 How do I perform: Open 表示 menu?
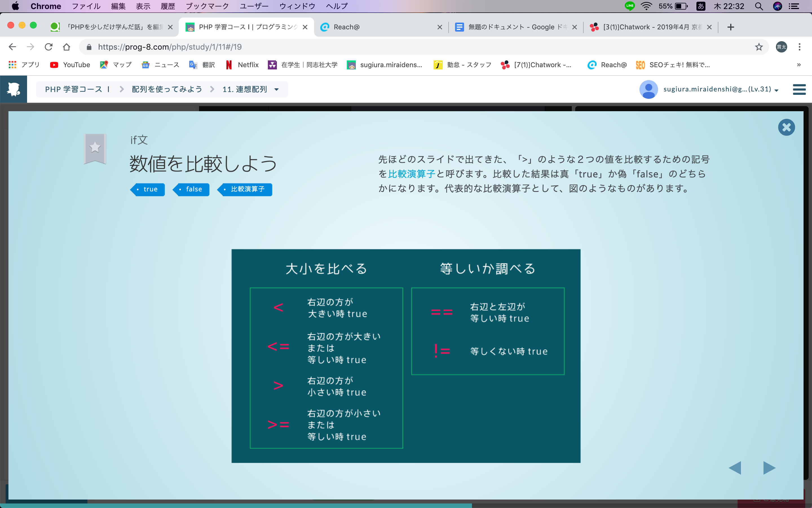pyautogui.click(x=143, y=6)
